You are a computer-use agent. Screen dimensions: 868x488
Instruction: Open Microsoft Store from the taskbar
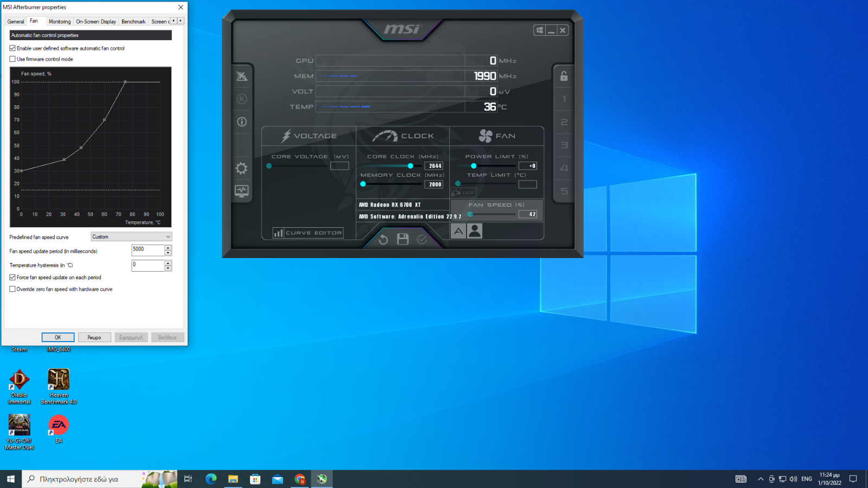click(x=256, y=479)
